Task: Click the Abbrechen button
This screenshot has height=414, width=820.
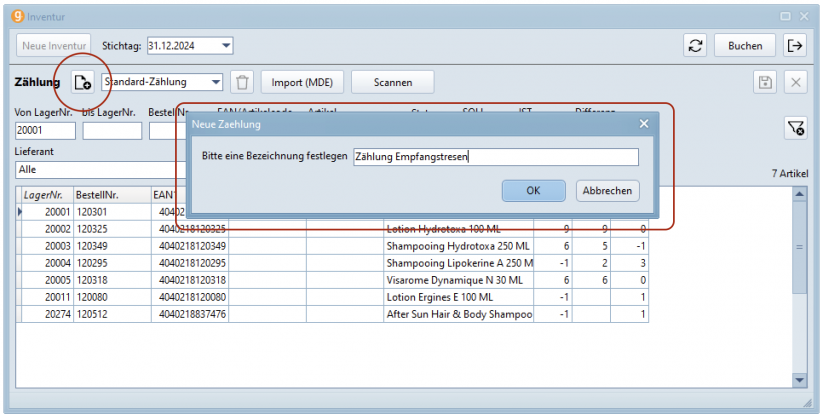Action: click(607, 191)
